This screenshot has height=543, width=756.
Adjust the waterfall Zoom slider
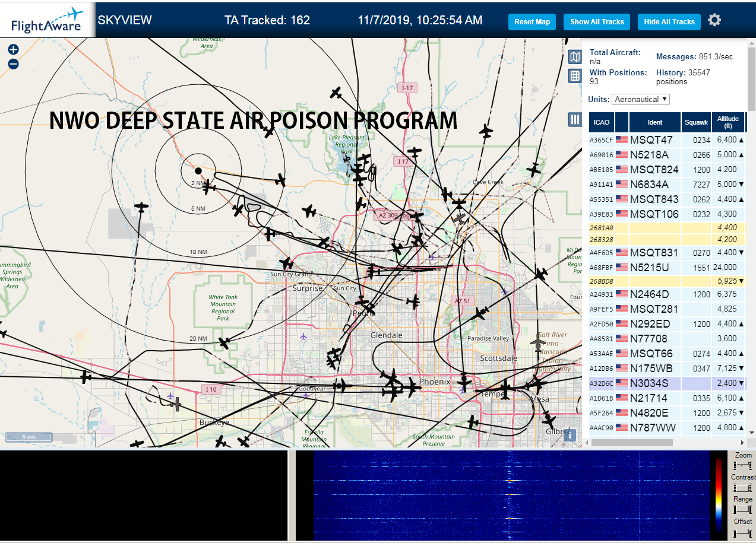pos(742,466)
